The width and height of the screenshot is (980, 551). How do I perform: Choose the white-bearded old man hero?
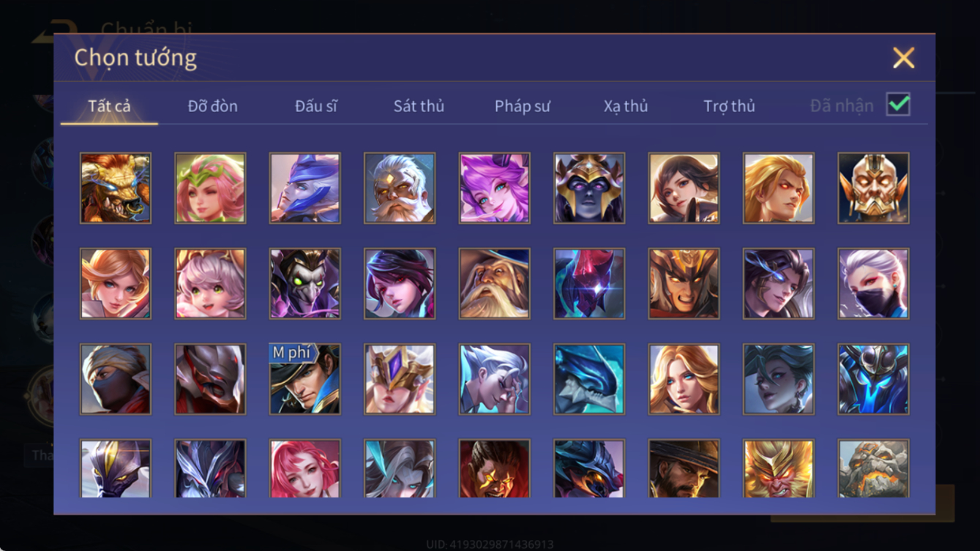click(400, 188)
